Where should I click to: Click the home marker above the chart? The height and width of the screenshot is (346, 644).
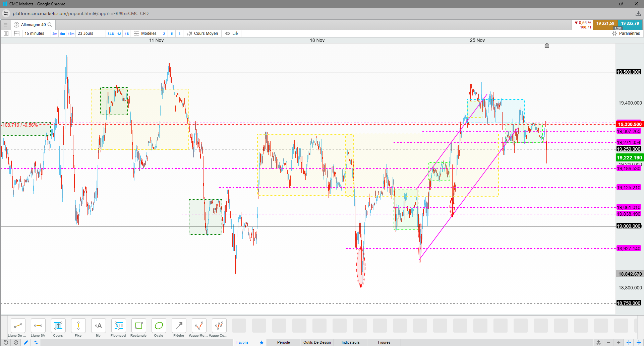[547, 45]
